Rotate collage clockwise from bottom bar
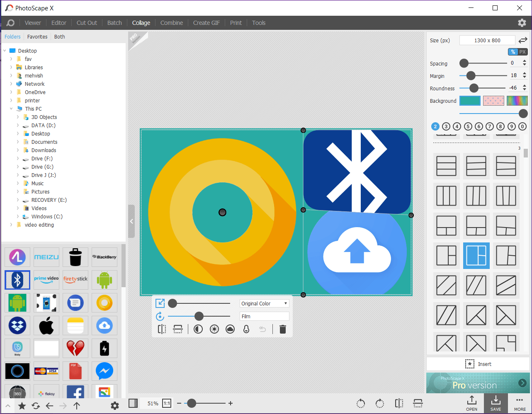 (380, 403)
